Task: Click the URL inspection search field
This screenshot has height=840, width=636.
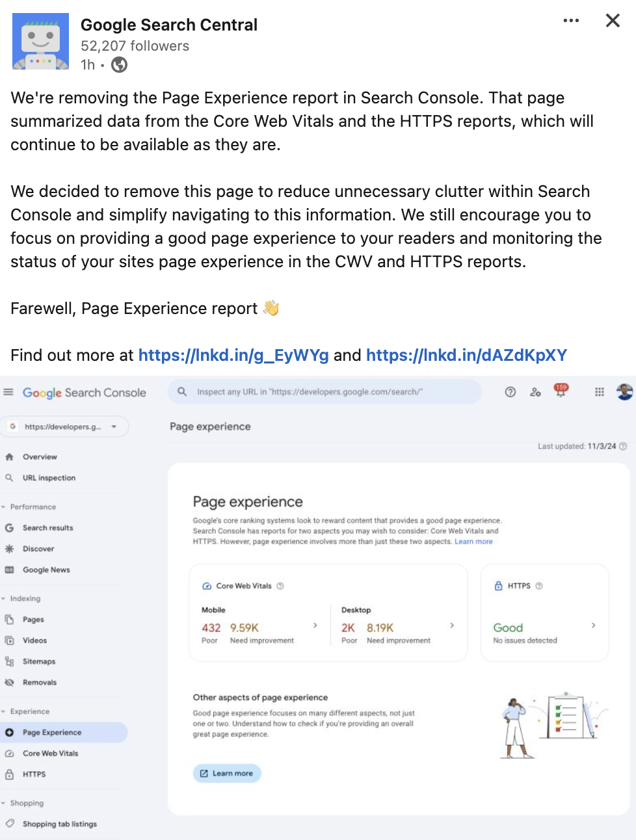Action: coord(324,392)
